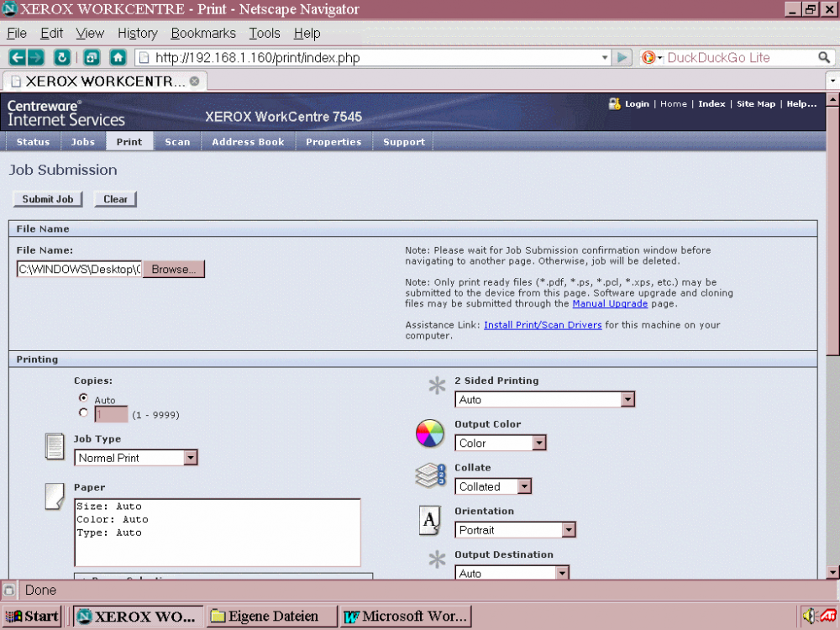The width and height of the screenshot is (840, 630).
Task: Open the Bookmarks menu
Action: pyautogui.click(x=203, y=34)
